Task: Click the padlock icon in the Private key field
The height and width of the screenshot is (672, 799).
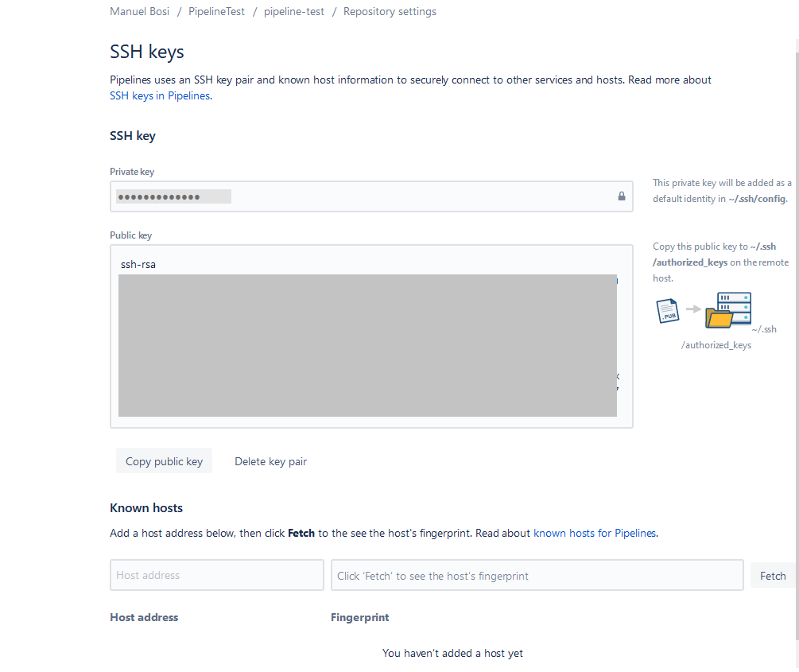Action: tap(621, 196)
